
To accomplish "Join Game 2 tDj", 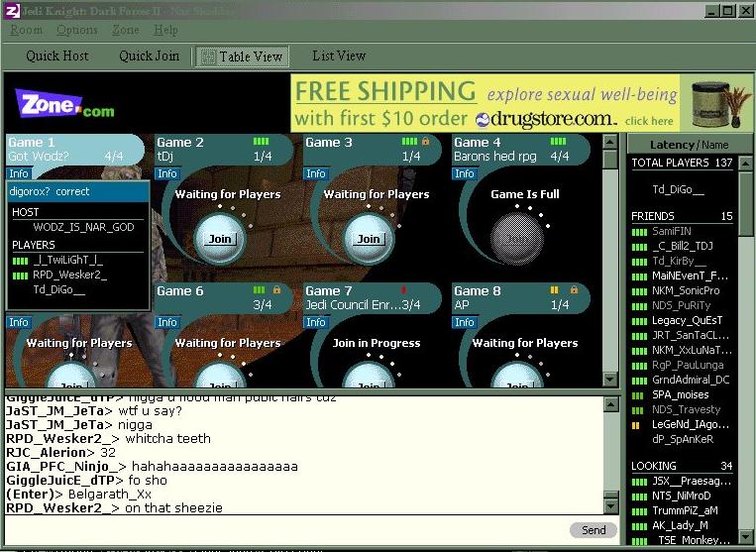I will click(220, 239).
